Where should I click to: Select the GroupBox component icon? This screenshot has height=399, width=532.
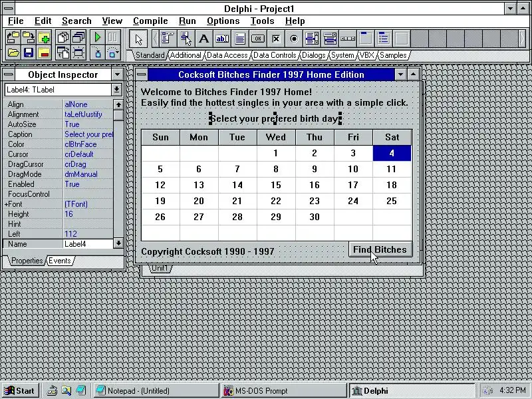(366, 39)
